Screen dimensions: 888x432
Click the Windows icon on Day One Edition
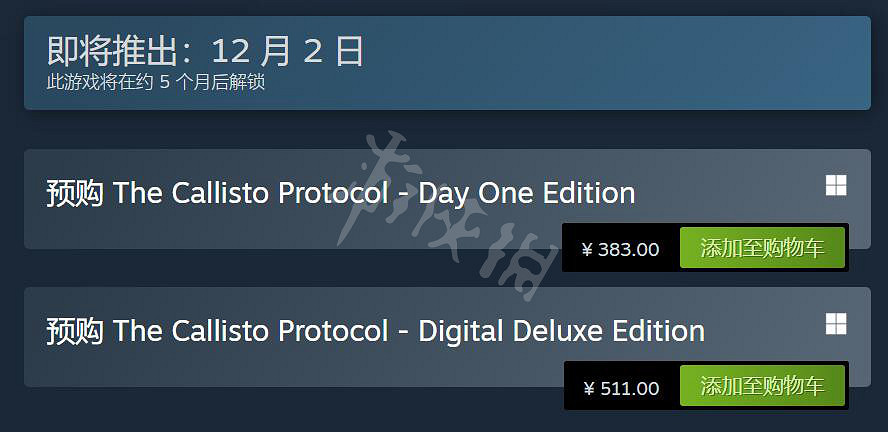click(x=835, y=186)
